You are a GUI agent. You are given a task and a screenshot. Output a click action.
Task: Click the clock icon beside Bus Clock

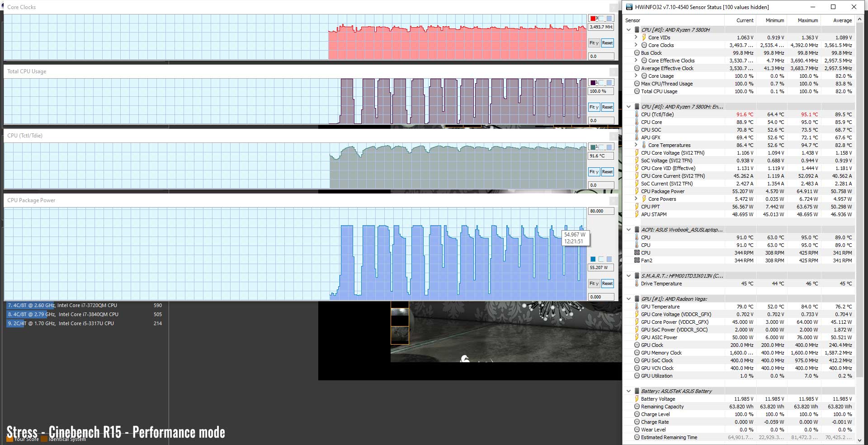click(637, 53)
